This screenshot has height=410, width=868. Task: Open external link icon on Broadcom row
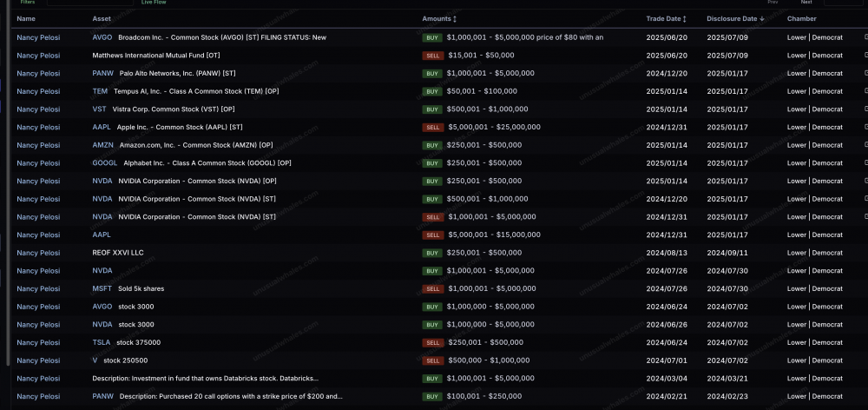(x=865, y=37)
